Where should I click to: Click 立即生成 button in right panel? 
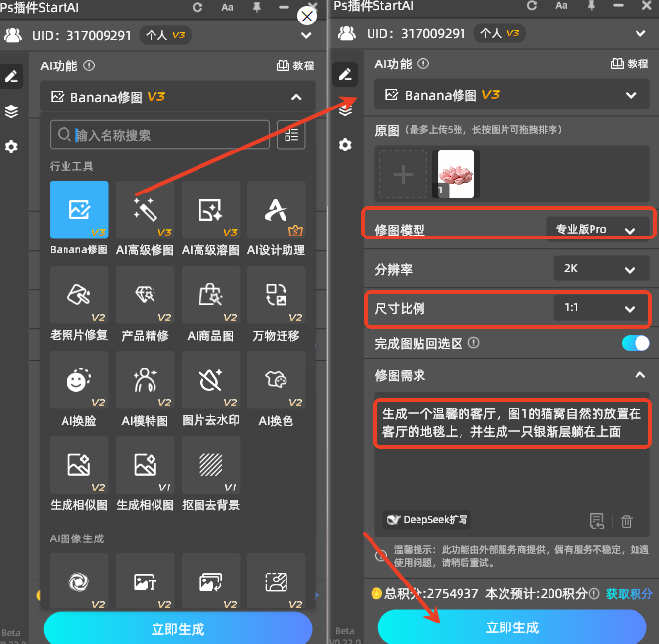pos(512,627)
